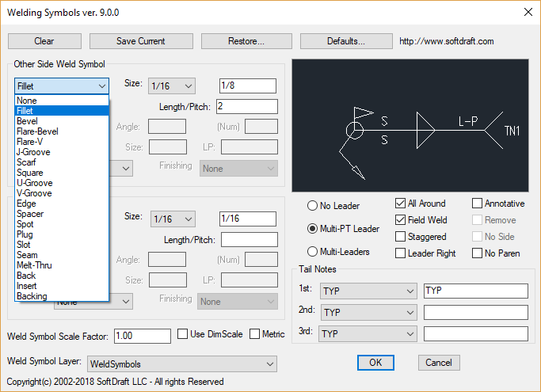Click the 2nd tail note text field

click(476, 312)
